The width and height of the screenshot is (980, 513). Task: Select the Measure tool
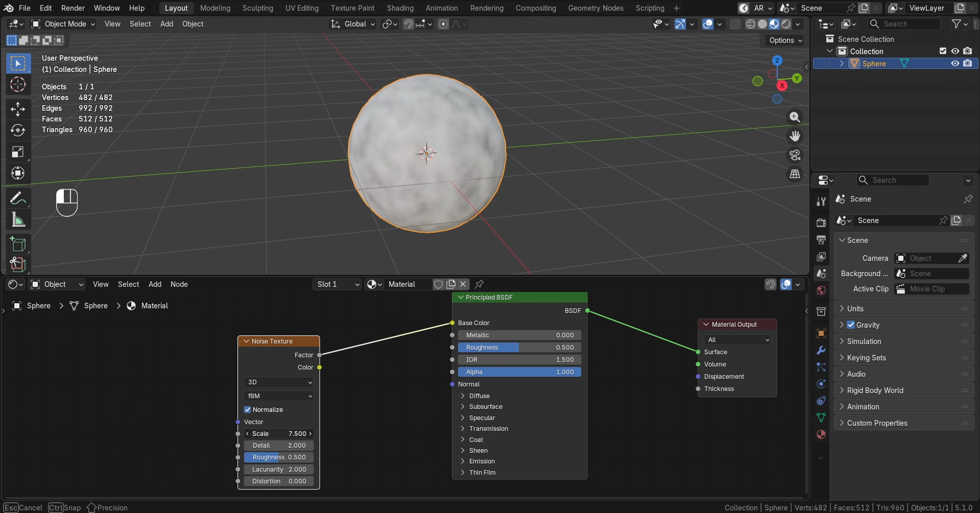(x=18, y=220)
